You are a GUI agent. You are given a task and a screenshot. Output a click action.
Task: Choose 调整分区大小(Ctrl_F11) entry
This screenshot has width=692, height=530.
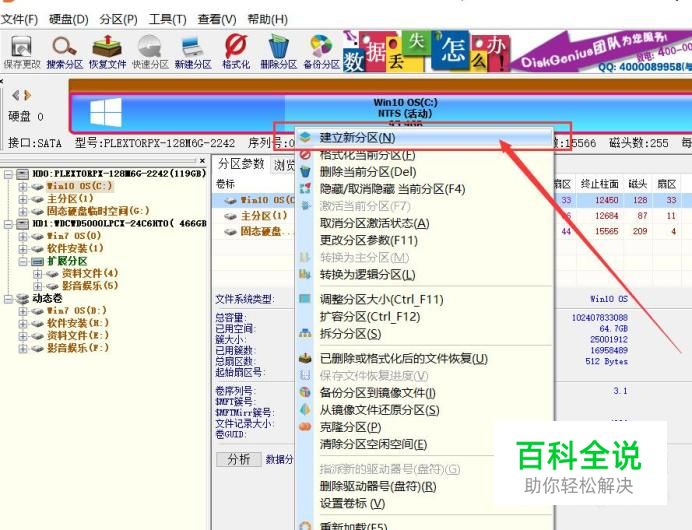tap(424, 300)
